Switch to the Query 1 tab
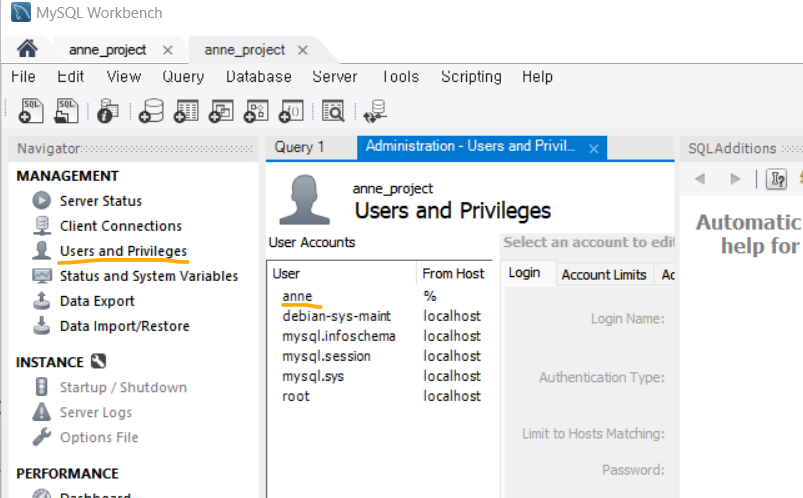Image resolution: width=803 pixels, height=498 pixels. point(299,147)
